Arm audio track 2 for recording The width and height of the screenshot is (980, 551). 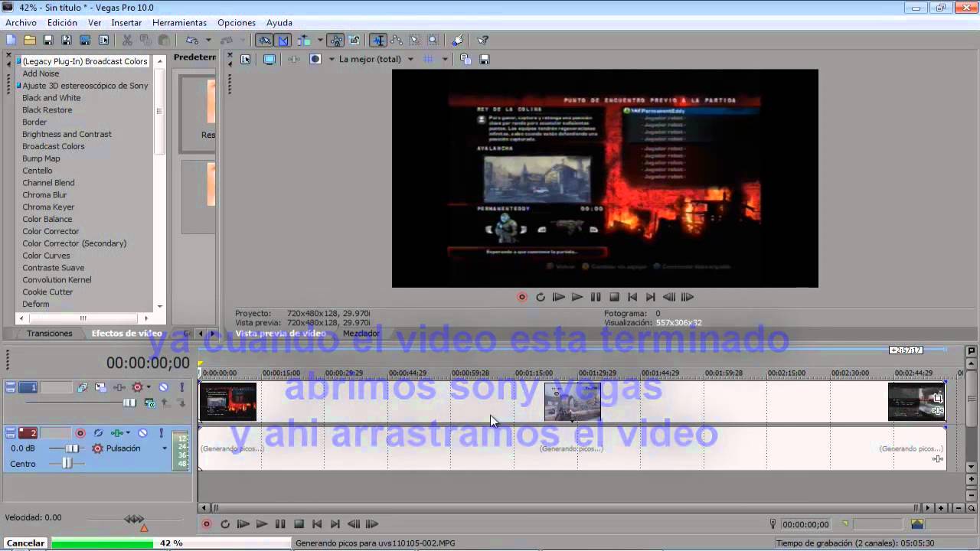[80, 433]
